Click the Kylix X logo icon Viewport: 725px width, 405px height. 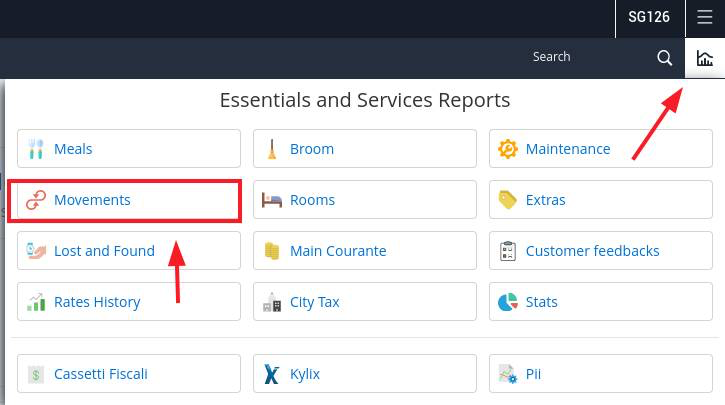click(x=272, y=374)
